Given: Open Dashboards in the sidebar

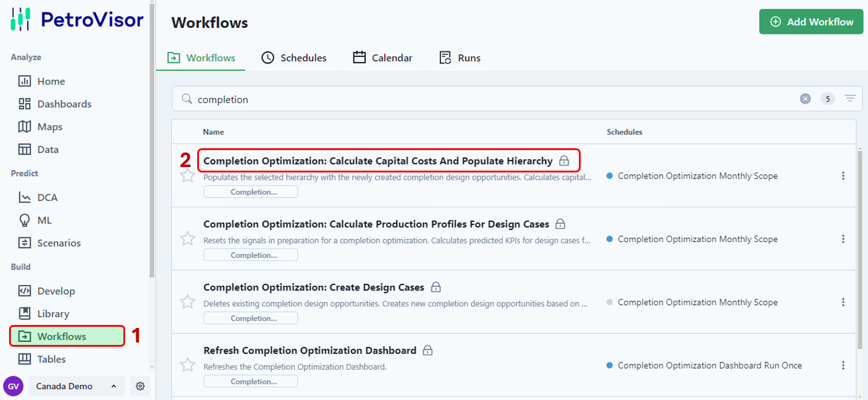Looking at the screenshot, I should tap(55, 104).
